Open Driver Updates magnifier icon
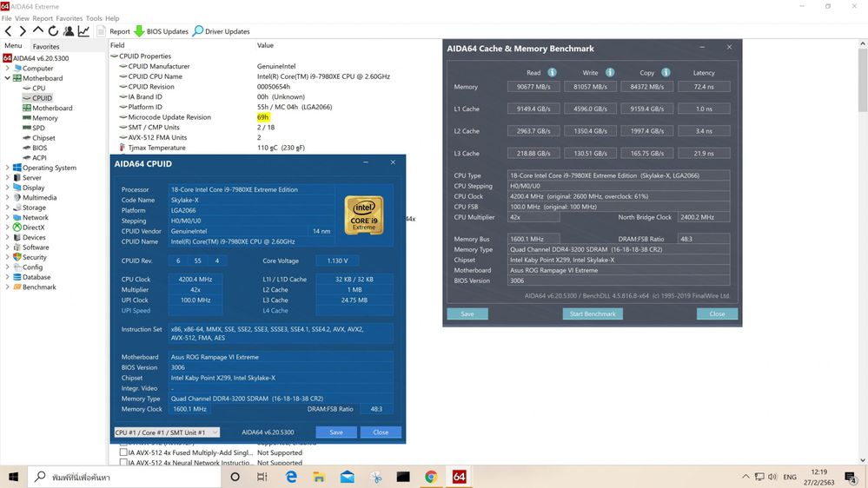868x488 pixels. [x=197, y=31]
